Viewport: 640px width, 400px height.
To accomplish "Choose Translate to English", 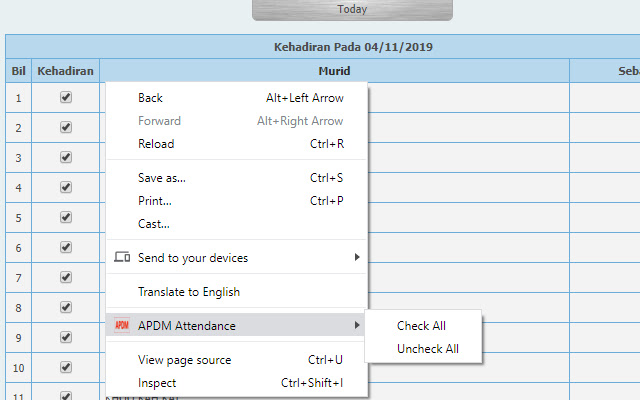I will point(189,292).
